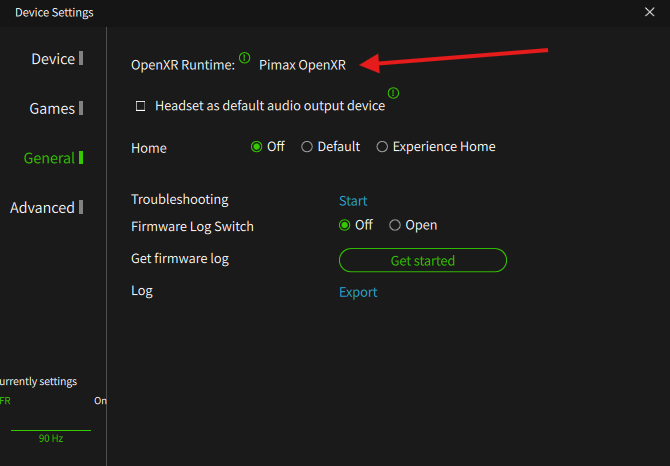Open the Pimax OpenXR runtime selector
Image resolution: width=670 pixels, height=466 pixels.
tap(302, 65)
